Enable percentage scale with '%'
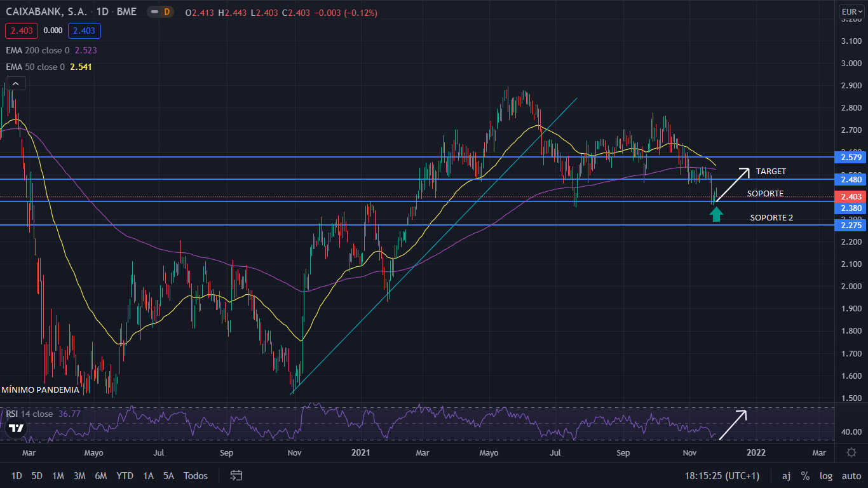The height and width of the screenshot is (488, 868). [x=804, y=475]
